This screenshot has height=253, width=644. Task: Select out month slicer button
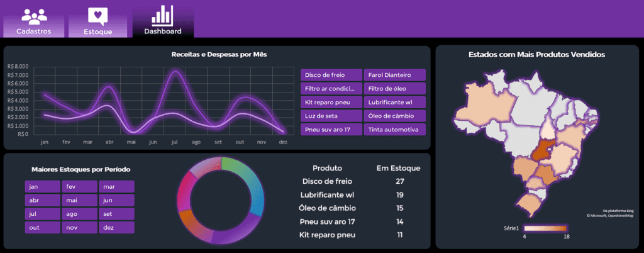click(43, 227)
